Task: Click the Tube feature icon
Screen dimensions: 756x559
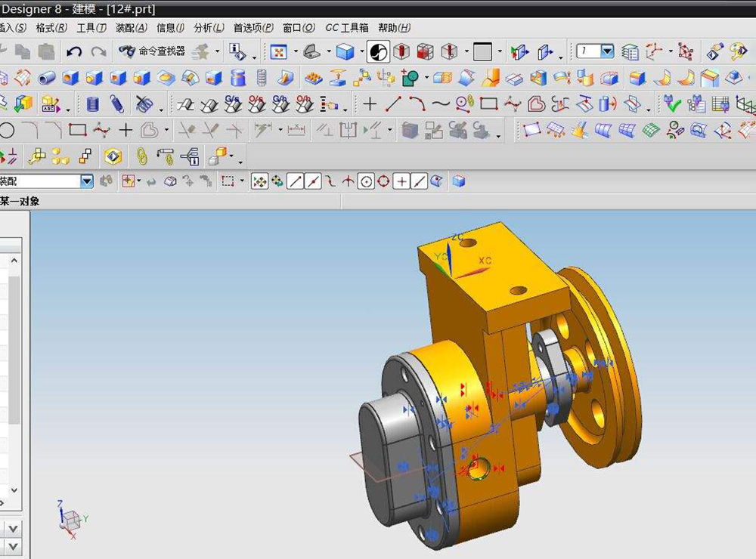Action: click(x=47, y=78)
